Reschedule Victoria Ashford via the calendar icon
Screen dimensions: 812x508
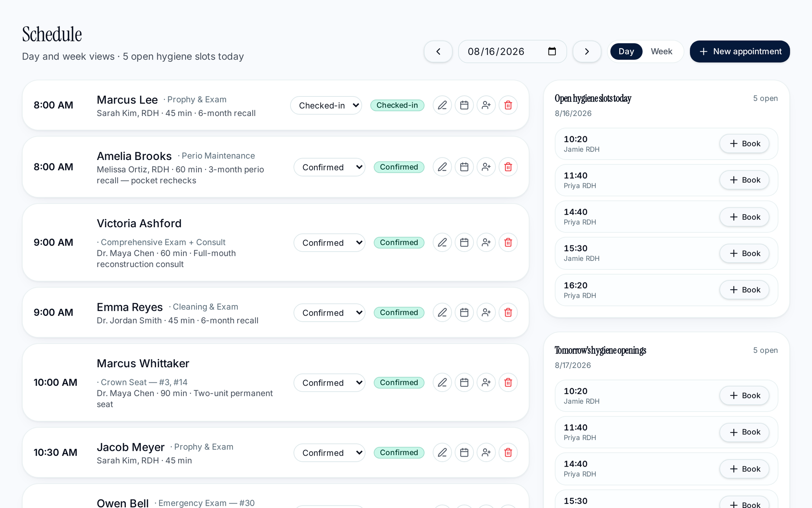(464, 242)
